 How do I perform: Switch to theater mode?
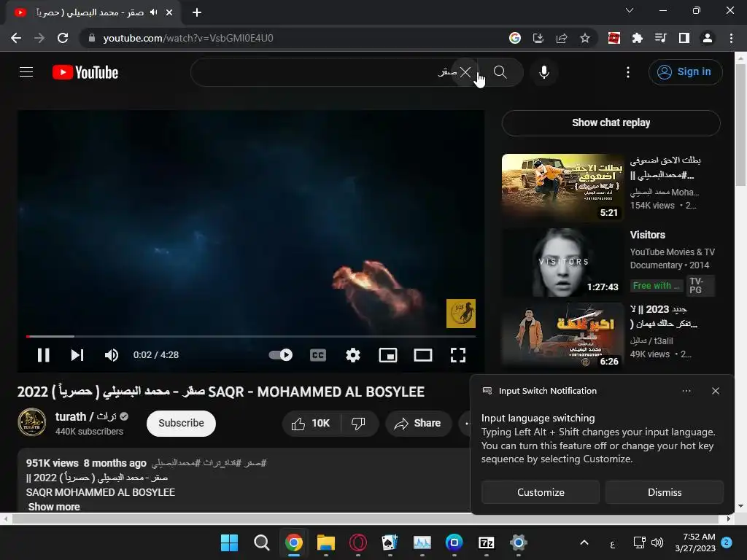[x=423, y=355]
